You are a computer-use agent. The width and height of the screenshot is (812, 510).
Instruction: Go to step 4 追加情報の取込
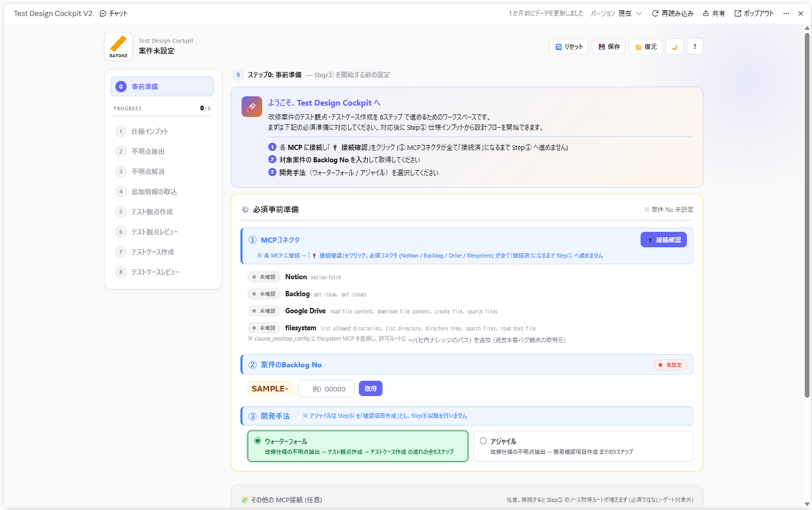click(162, 192)
